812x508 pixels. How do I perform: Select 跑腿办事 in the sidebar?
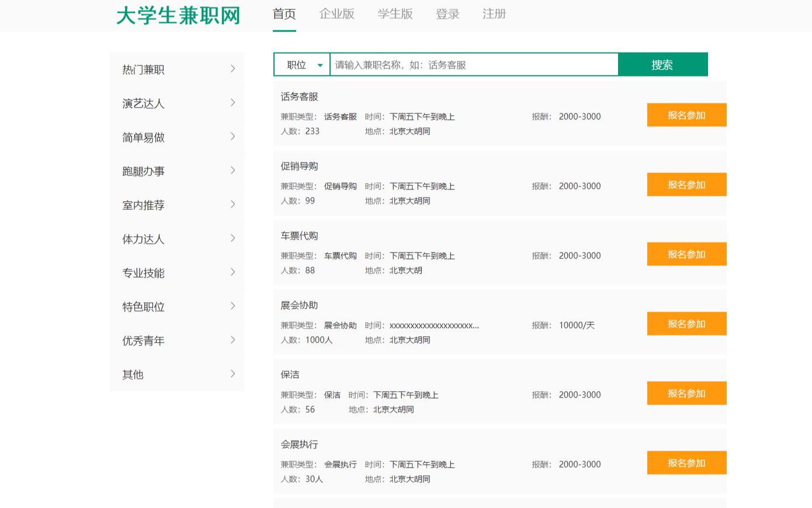143,171
